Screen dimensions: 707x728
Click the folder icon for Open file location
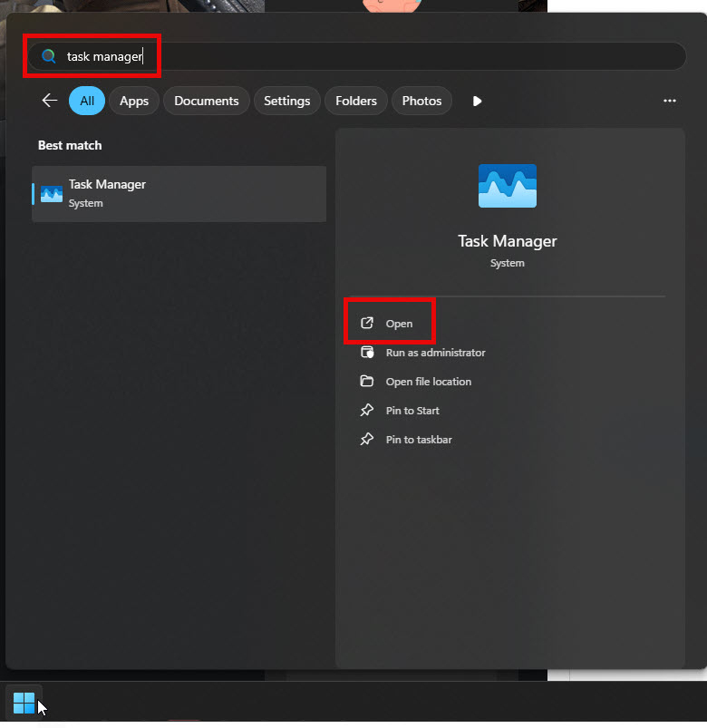pos(367,381)
